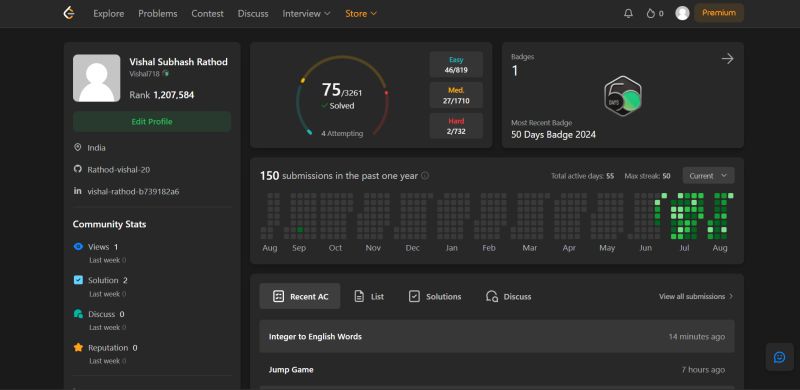Expand the Store dropdown menu
Screen dimensions: 800x390
click(361, 14)
